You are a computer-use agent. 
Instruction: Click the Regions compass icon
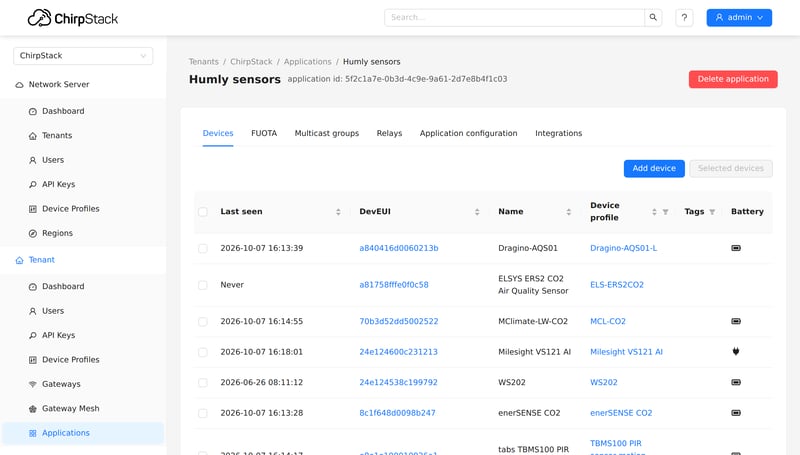click(33, 234)
